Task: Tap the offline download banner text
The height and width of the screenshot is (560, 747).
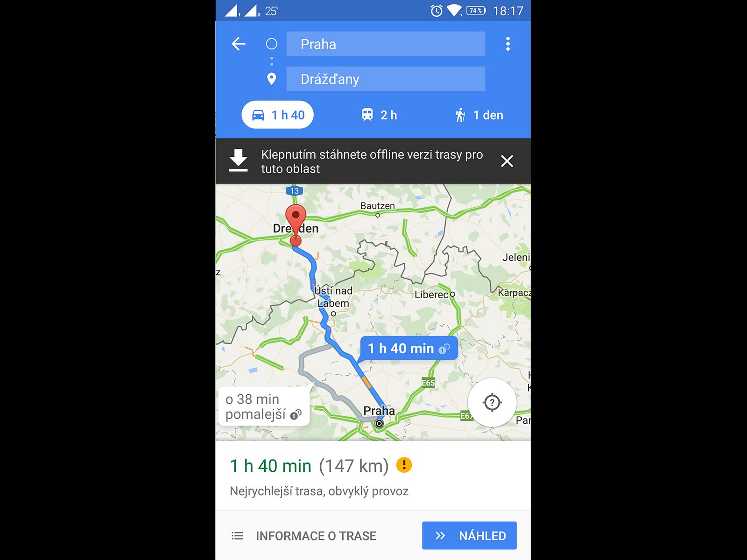Action: coord(372,161)
